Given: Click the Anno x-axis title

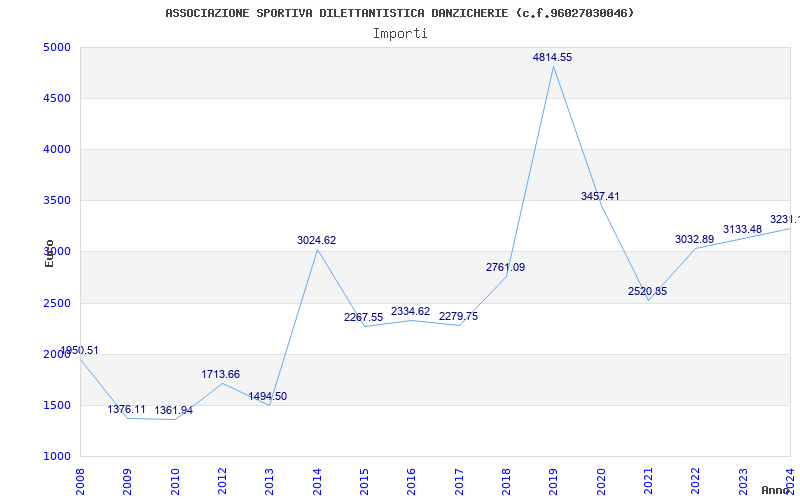Looking at the screenshot, I should 775,491.
